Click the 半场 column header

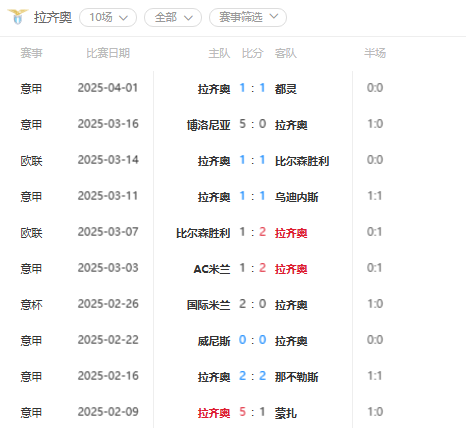pyautogui.click(x=375, y=53)
